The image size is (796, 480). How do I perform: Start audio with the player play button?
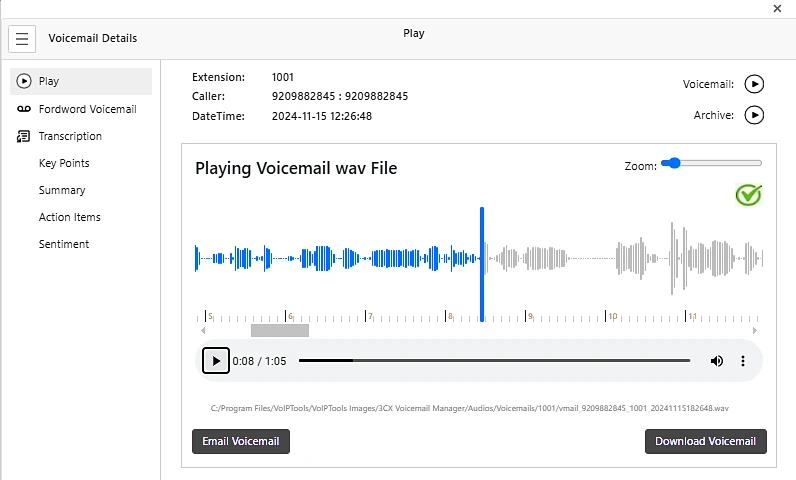point(216,361)
